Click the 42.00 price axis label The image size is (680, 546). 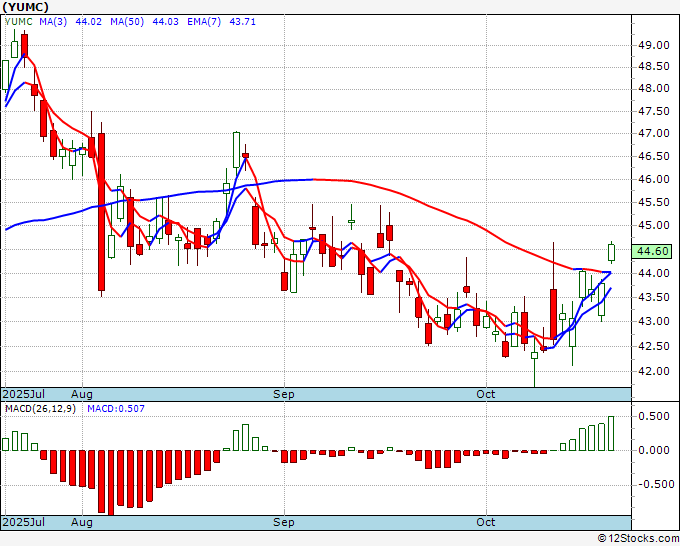[653, 371]
